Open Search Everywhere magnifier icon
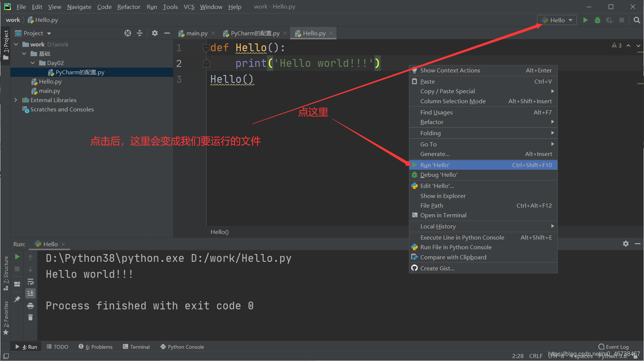Viewport: 644px width, 361px height. click(x=637, y=20)
